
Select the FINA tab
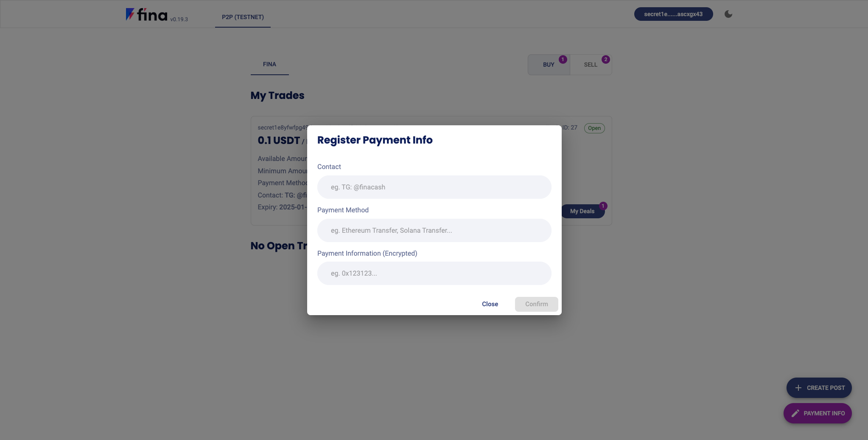click(x=269, y=65)
